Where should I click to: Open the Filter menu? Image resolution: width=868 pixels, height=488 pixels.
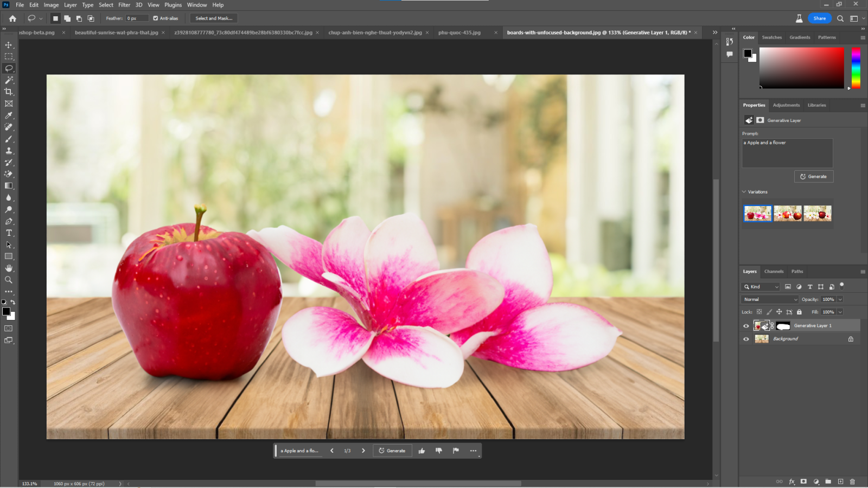[x=124, y=5]
